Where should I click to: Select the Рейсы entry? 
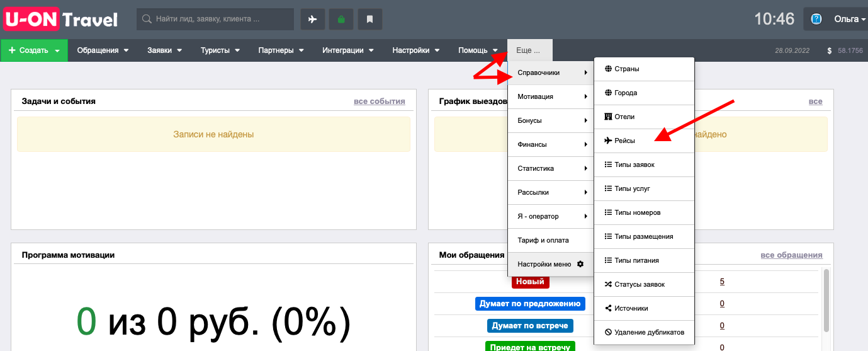644,141
